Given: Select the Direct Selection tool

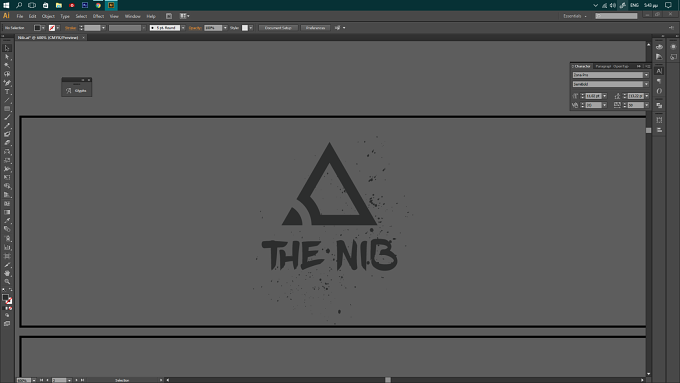Looking at the screenshot, I should pos(7,57).
